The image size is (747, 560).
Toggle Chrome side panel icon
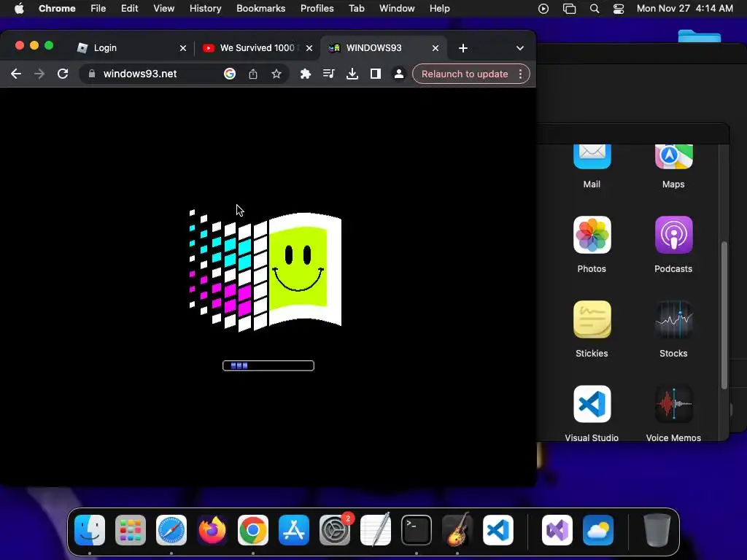[x=376, y=74]
